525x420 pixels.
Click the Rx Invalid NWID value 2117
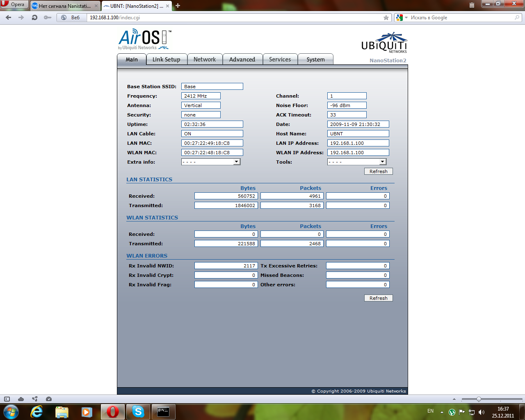point(226,266)
